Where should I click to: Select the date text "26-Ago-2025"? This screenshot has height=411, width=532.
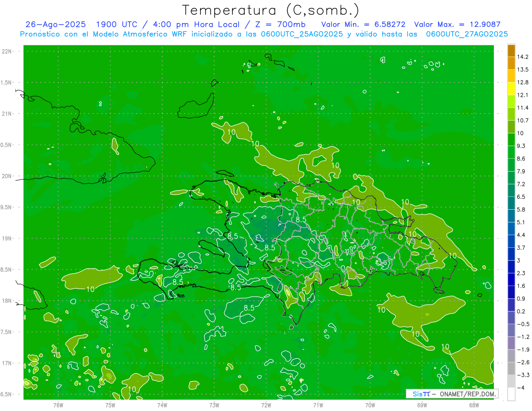tap(56, 24)
